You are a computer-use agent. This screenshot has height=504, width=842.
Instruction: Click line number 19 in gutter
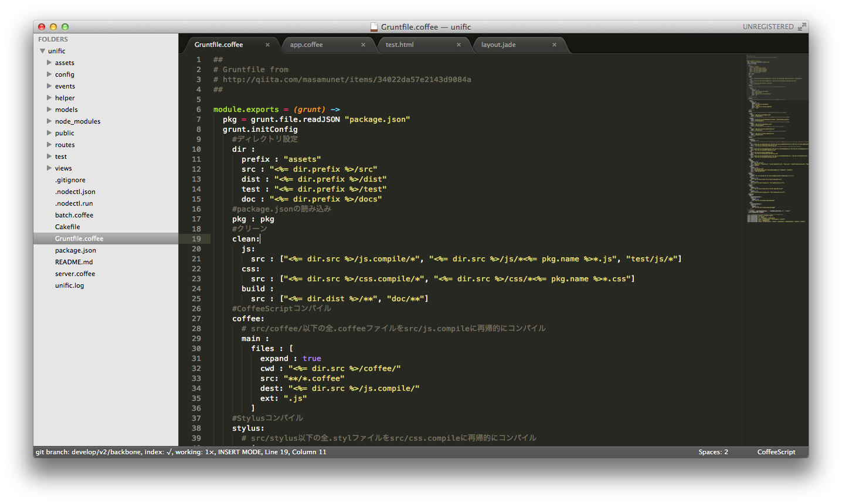196,239
